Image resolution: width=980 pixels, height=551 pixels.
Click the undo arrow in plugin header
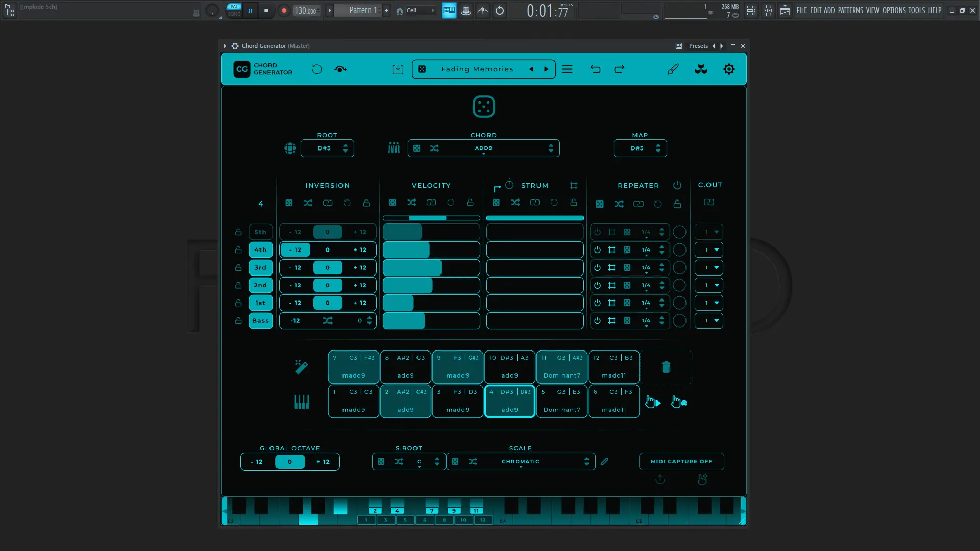[595, 69]
